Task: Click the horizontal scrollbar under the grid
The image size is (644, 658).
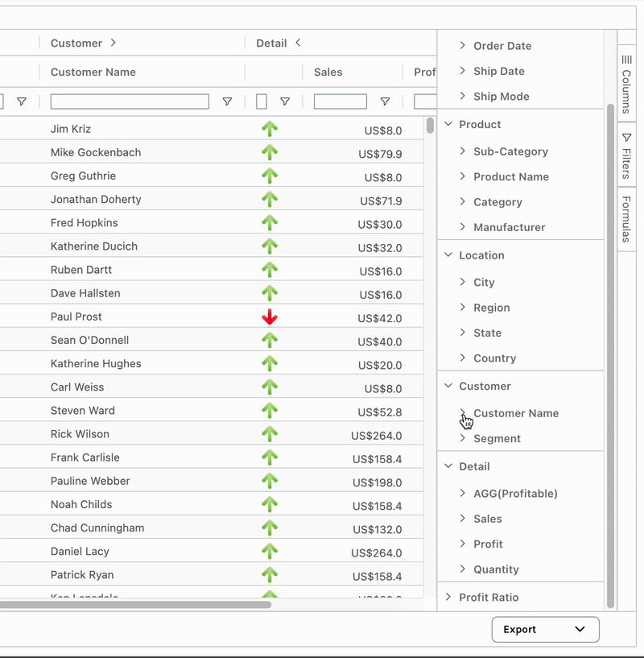Action: pyautogui.click(x=135, y=604)
